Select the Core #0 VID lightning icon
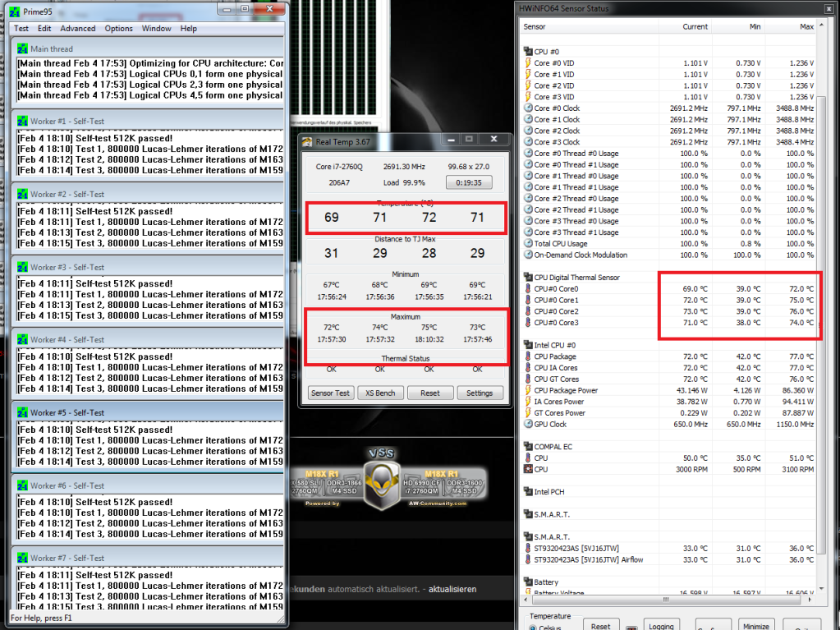 (527, 63)
